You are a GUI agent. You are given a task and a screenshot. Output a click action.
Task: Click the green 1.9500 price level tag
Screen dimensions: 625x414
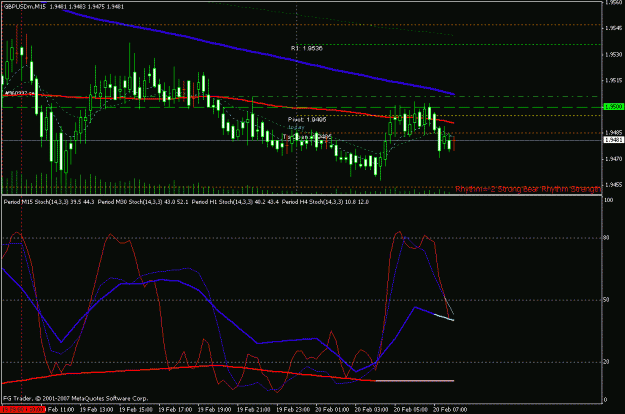click(x=613, y=107)
